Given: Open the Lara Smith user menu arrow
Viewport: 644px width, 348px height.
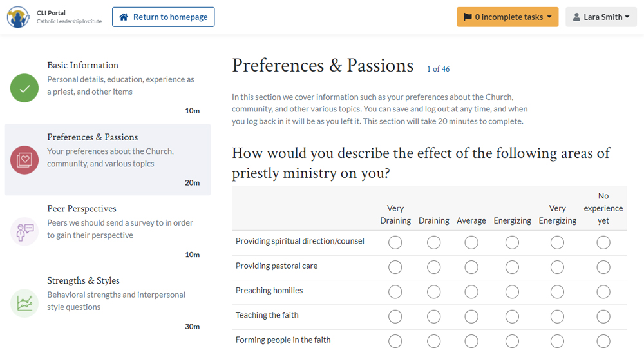Looking at the screenshot, I should pos(627,17).
